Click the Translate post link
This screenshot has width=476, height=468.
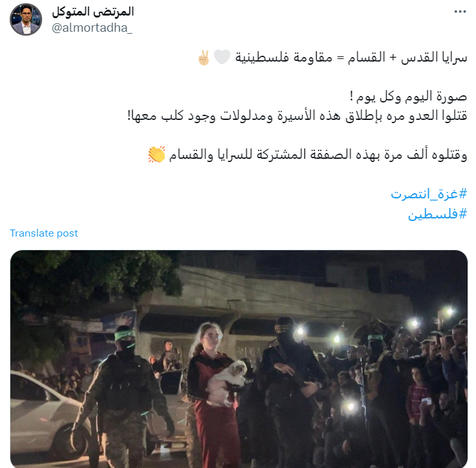pyautogui.click(x=44, y=233)
